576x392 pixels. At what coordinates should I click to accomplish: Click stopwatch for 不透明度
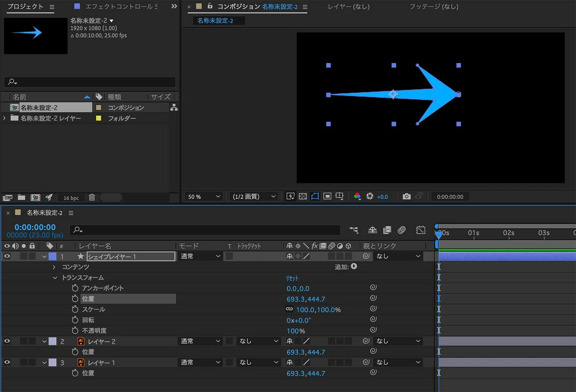coord(75,330)
